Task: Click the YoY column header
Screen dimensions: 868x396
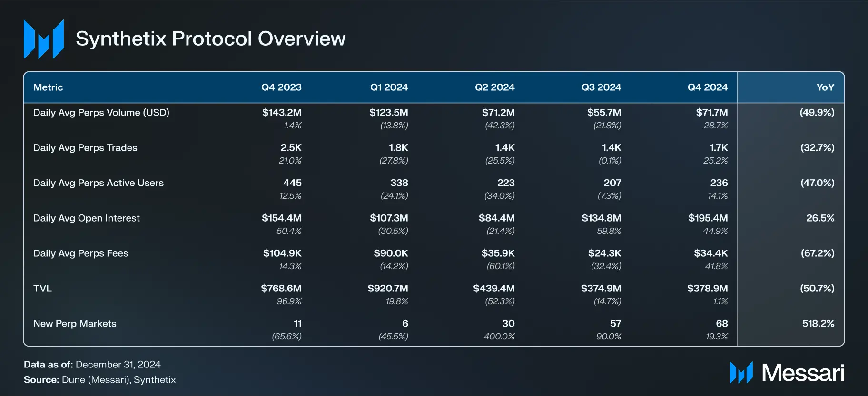Action: (825, 87)
